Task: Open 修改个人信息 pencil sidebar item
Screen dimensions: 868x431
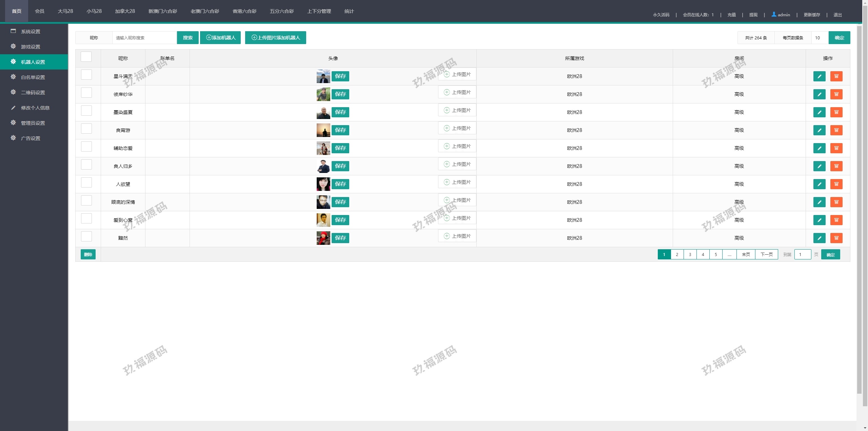Action: [35, 108]
